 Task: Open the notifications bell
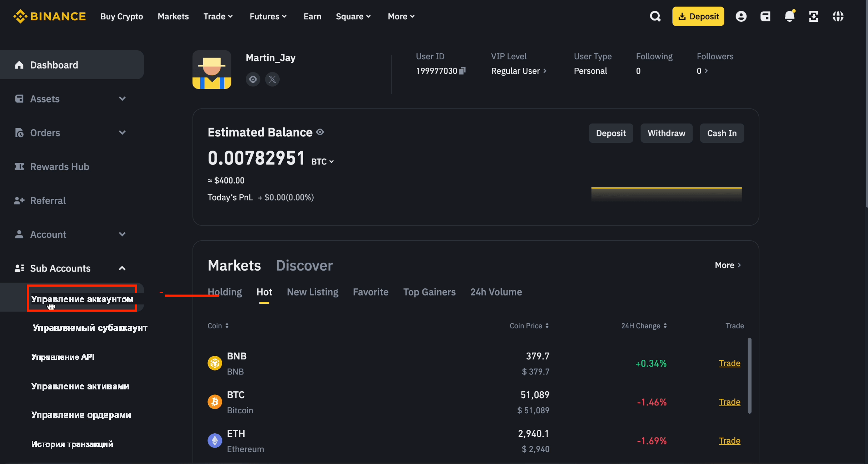point(789,16)
